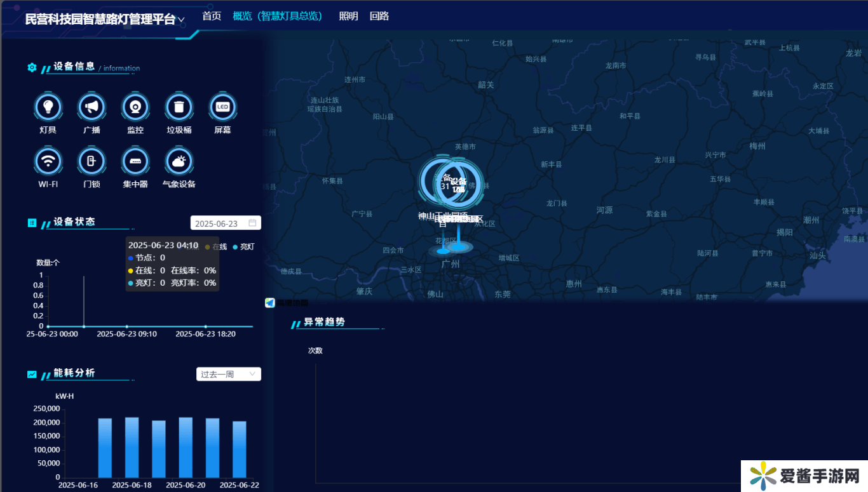Image resolution: width=868 pixels, height=492 pixels.
Task: Open the 回路 circuit tab
Action: coord(379,16)
